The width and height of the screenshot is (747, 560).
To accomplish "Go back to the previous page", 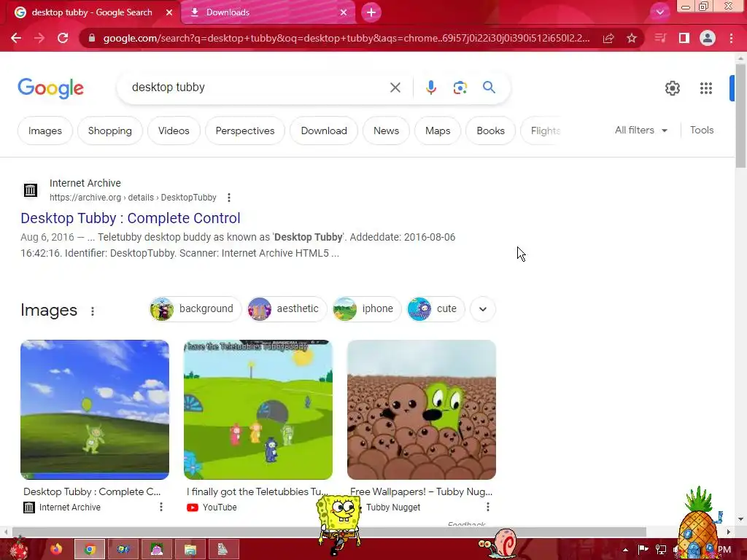I will coord(16,38).
